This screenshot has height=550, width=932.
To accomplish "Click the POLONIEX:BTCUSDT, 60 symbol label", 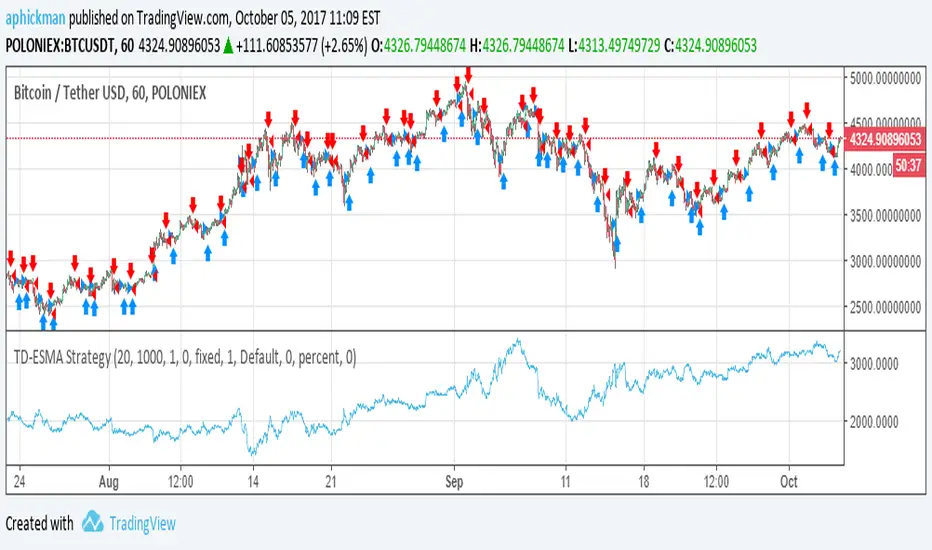I will click(70, 46).
